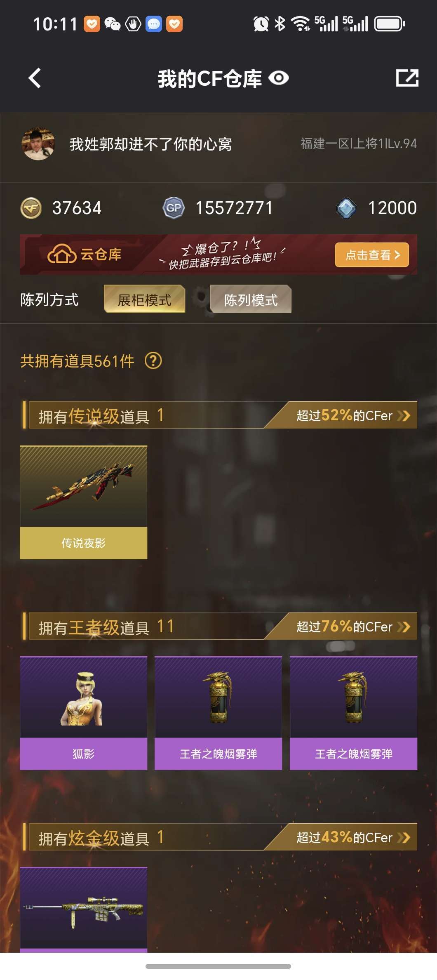This screenshot has height=980, width=437.
Task: Select the 狐影 character item
Action: tap(84, 713)
